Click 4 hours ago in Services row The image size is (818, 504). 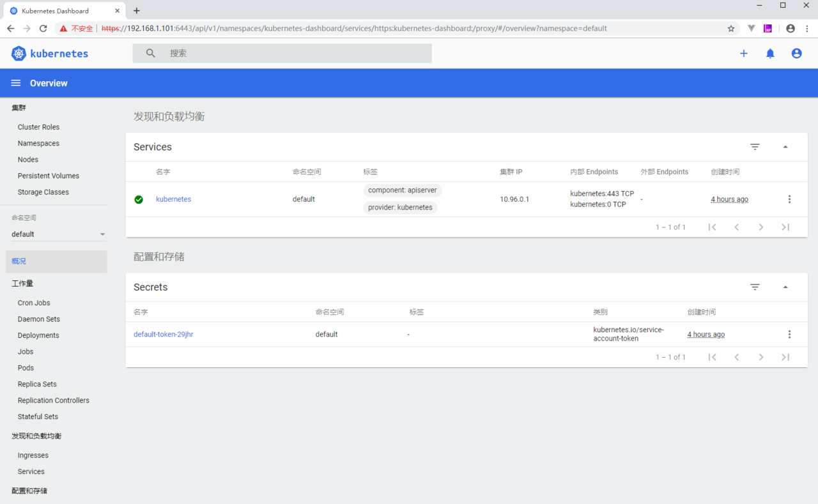pyautogui.click(x=730, y=199)
